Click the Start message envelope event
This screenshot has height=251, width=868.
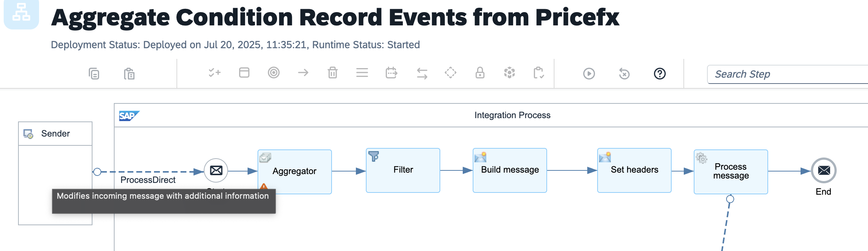216,170
